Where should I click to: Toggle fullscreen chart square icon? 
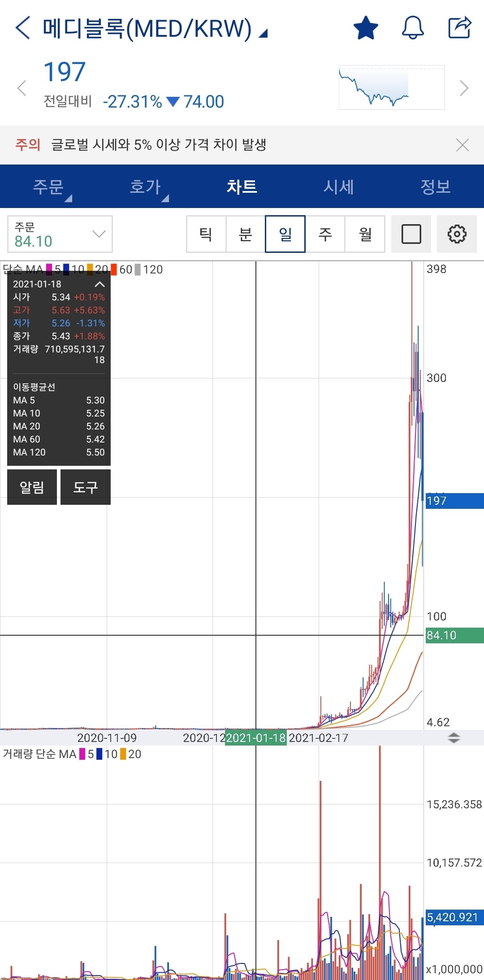point(411,234)
